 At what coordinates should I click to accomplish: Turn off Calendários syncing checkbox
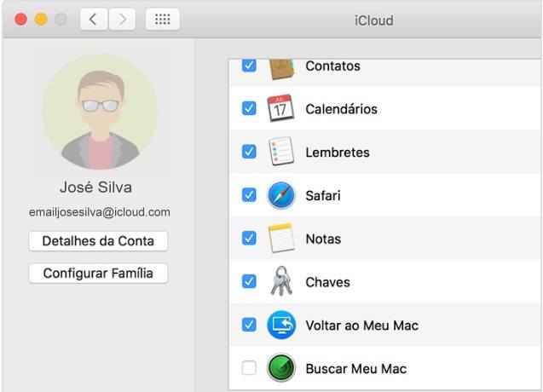click(x=249, y=109)
